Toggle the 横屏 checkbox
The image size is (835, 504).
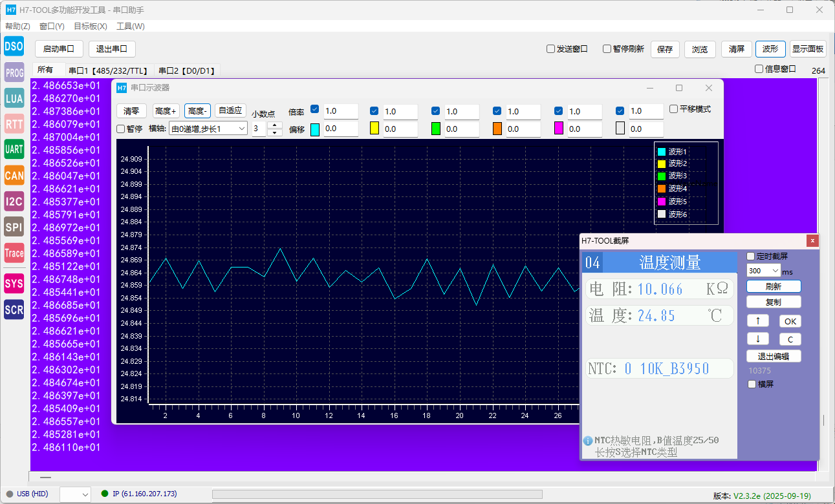pos(751,384)
